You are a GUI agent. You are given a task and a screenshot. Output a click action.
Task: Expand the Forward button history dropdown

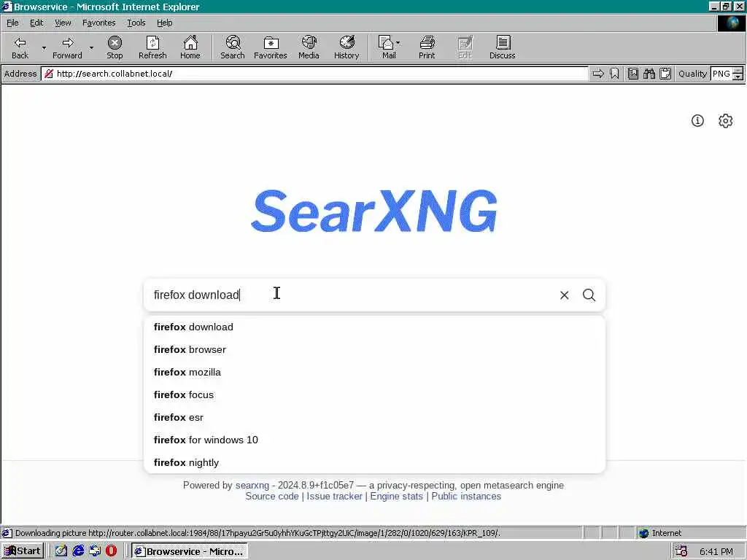(x=91, y=47)
